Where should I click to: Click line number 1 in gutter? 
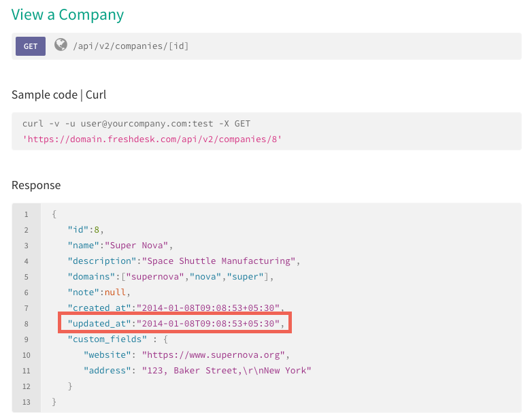click(x=26, y=214)
